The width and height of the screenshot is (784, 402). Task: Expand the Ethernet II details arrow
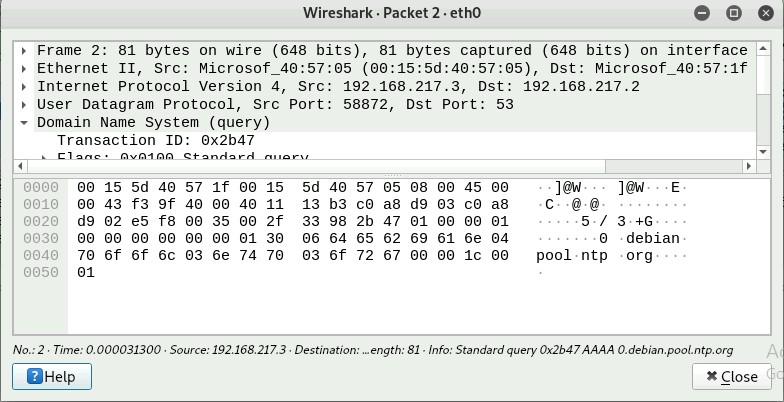(24, 68)
